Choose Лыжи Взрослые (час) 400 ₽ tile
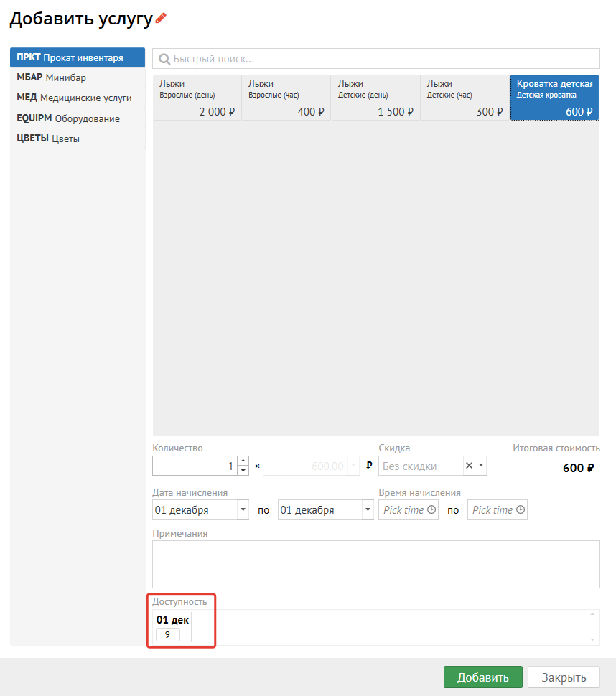 (x=286, y=98)
